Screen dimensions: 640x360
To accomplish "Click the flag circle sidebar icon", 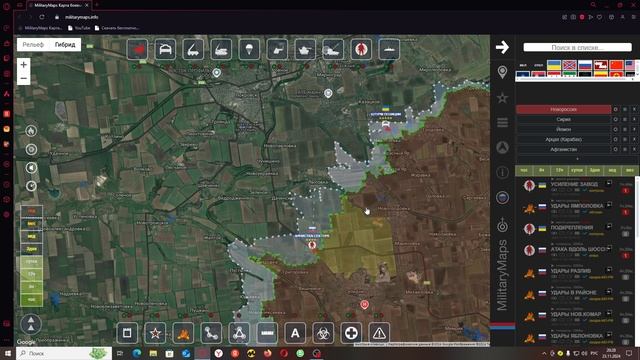I will [502, 198].
